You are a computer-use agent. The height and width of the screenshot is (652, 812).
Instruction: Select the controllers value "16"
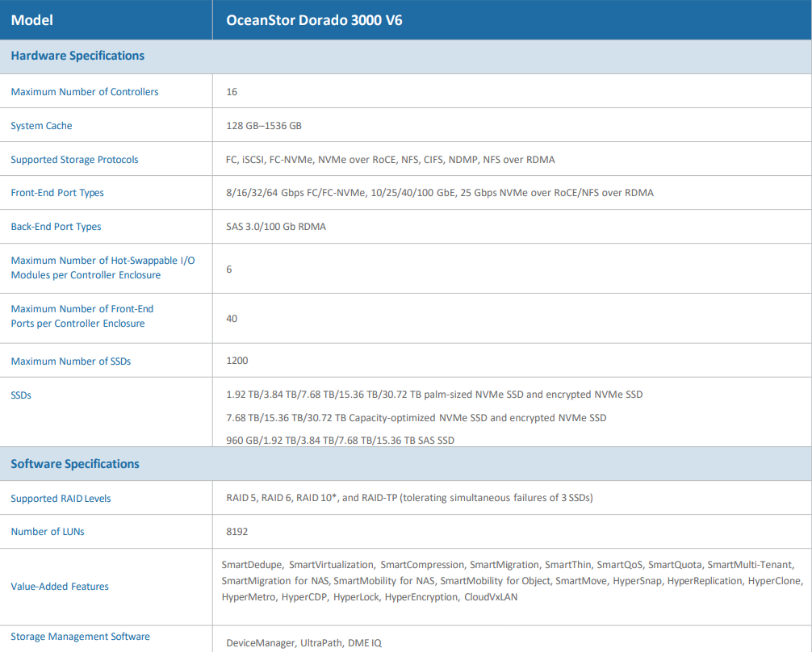point(232,92)
